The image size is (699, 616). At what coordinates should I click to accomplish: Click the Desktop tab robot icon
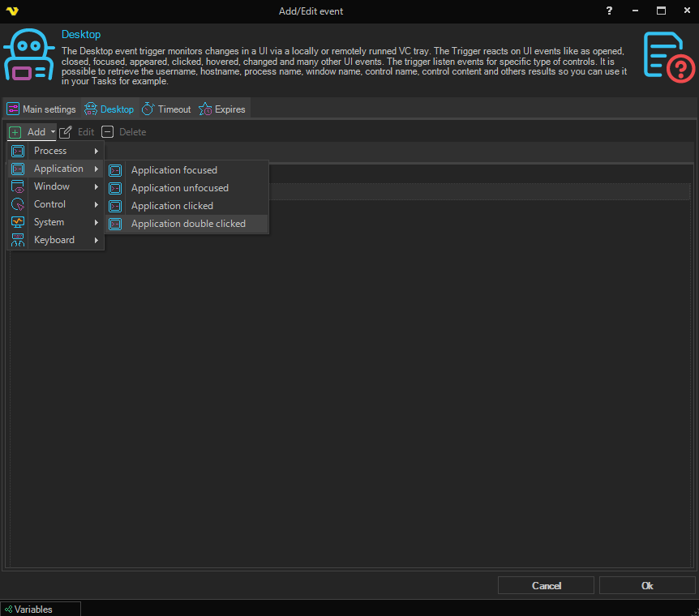[x=91, y=109]
